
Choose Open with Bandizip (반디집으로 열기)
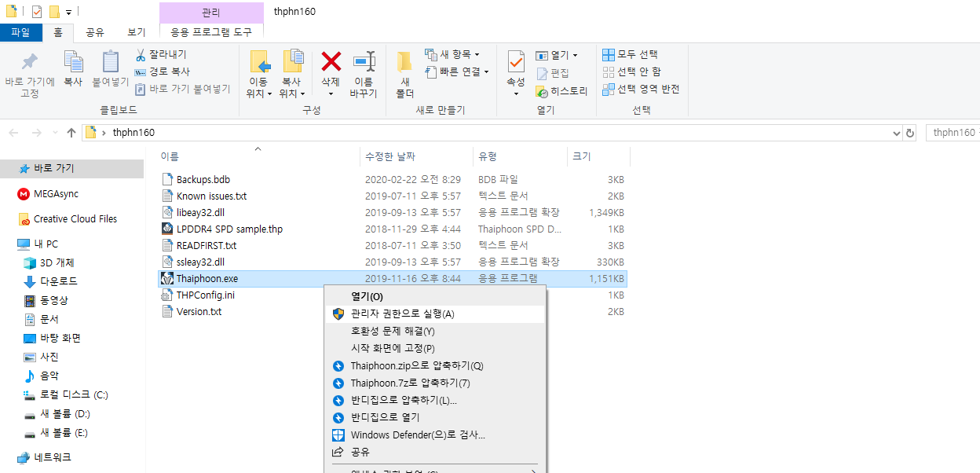pos(435,417)
